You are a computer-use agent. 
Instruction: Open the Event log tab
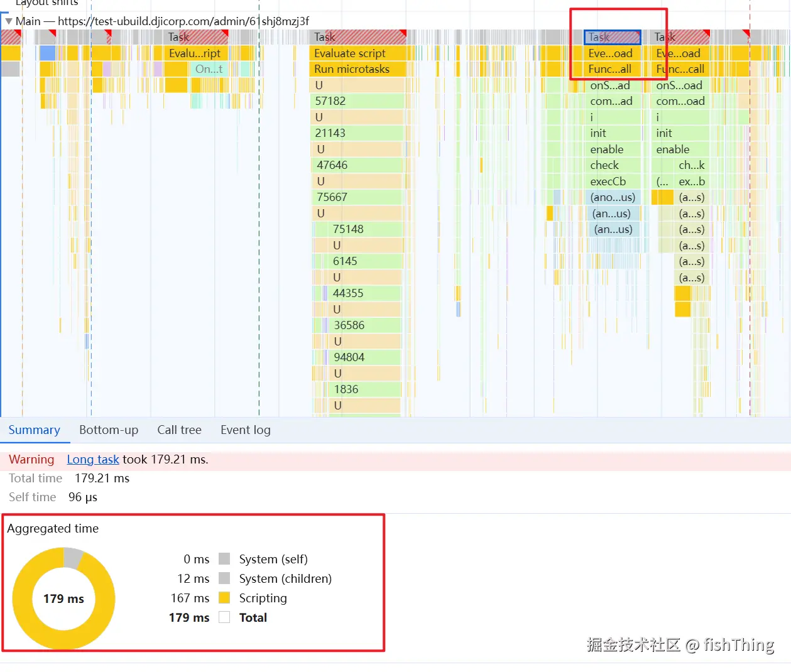coord(246,430)
